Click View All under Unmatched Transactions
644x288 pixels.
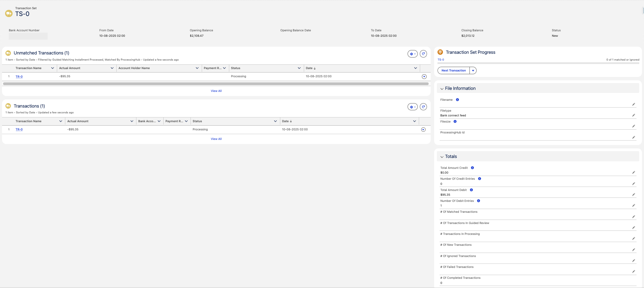click(x=216, y=91)
